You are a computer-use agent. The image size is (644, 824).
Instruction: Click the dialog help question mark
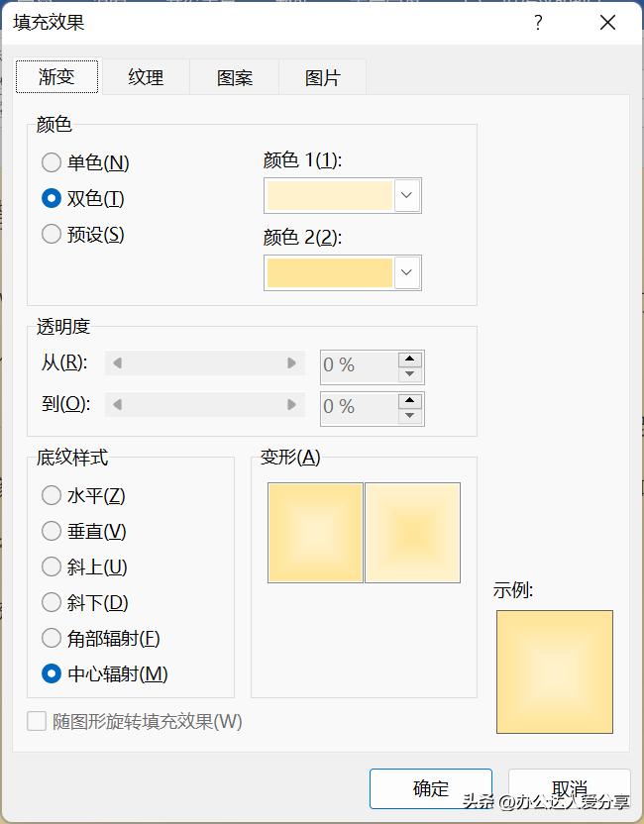(537, 22)
